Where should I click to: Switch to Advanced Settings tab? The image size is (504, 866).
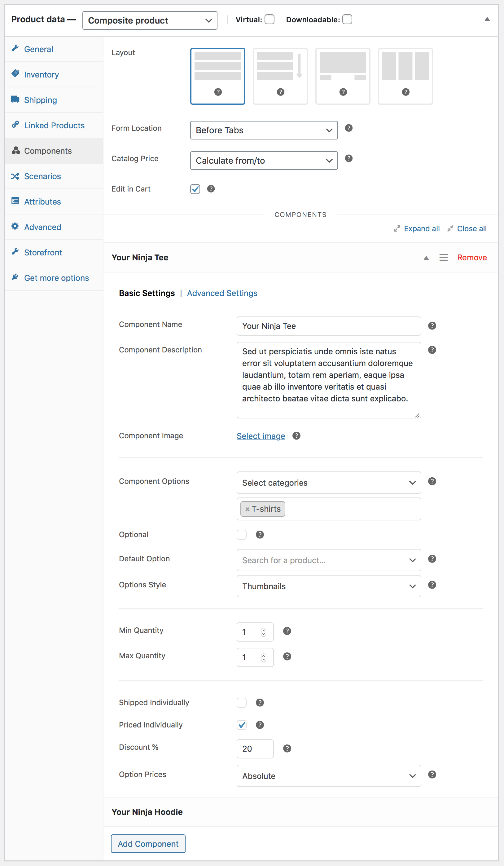pos(222,293)
